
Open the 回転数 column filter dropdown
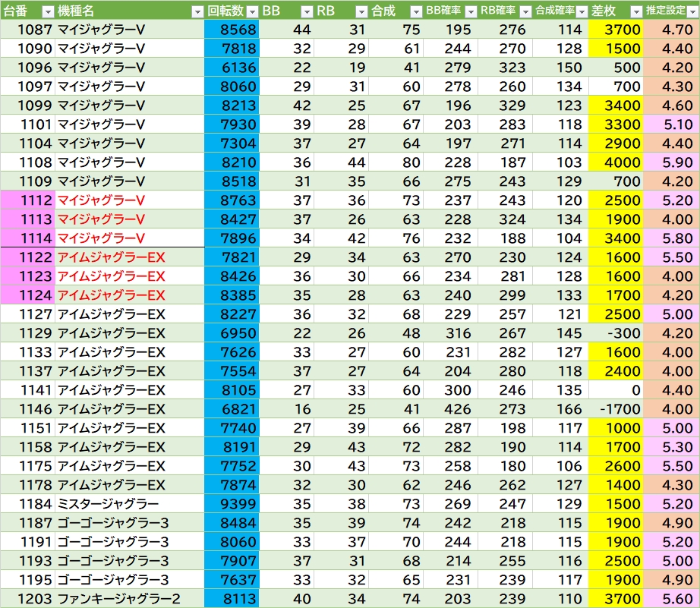pyautogui.click(x=251, y=11)
